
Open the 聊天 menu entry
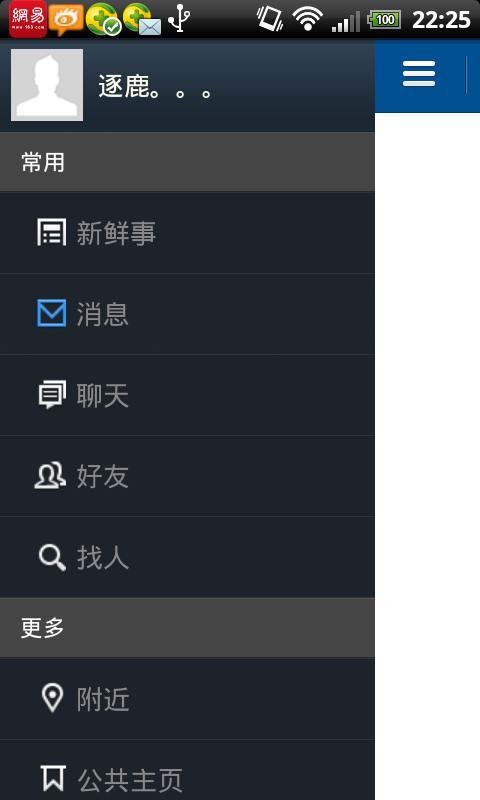(187, 395)
